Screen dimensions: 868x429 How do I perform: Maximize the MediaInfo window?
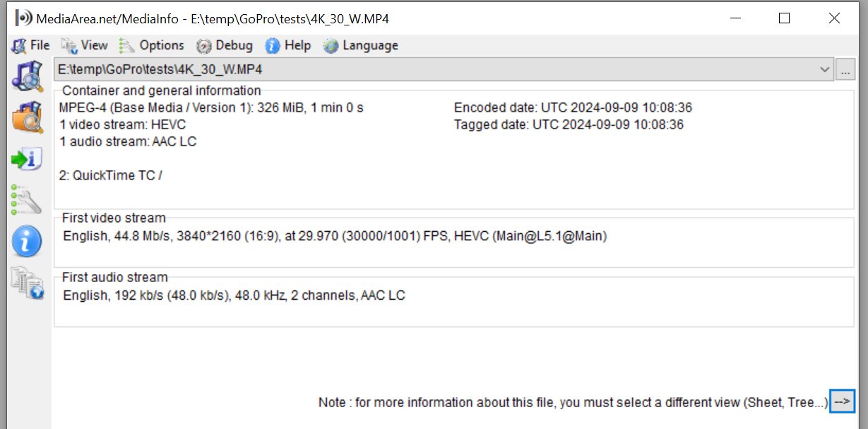pos(784,19)
